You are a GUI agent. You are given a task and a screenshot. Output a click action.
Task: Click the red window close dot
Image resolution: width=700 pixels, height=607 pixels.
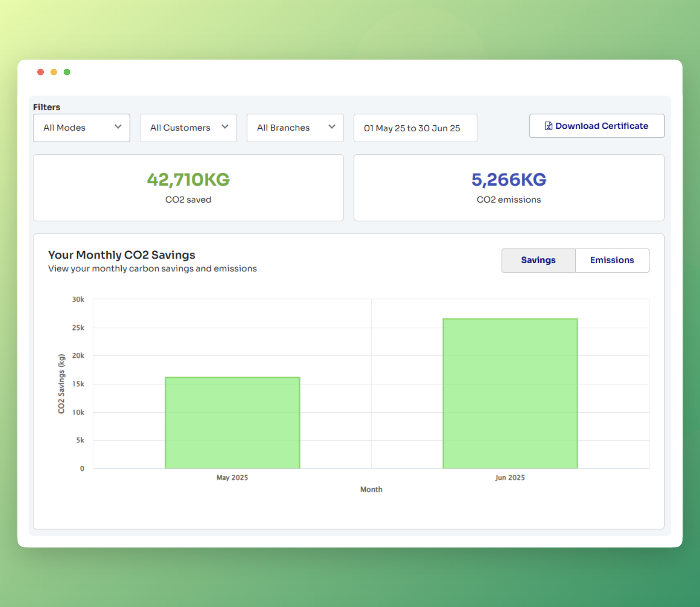pos(41,72)
